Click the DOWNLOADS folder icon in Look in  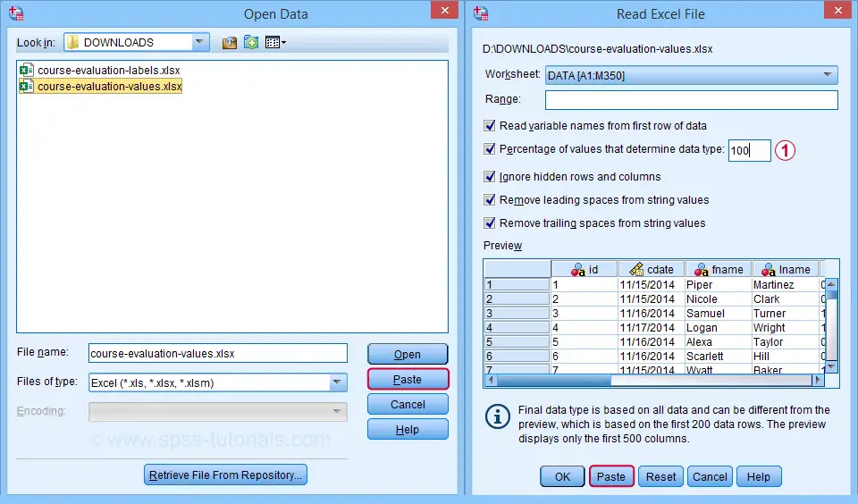click(72, 42)
